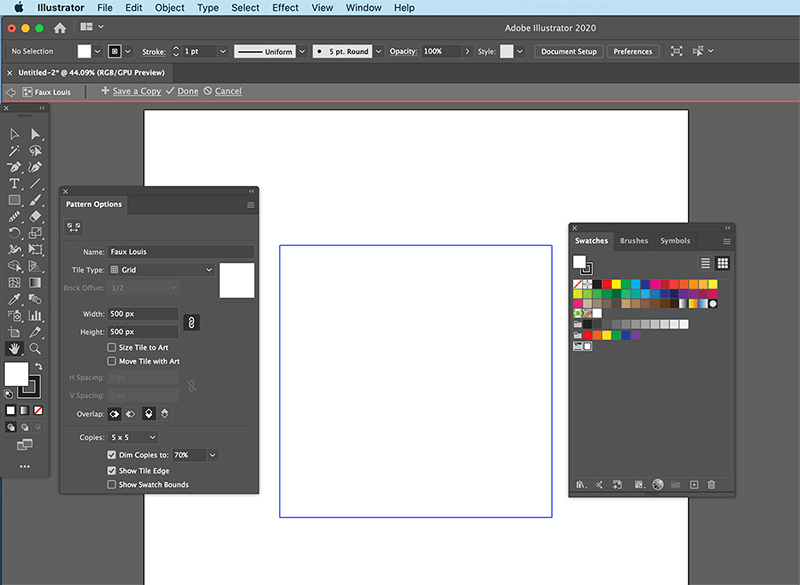Image resolution: width=800 pixels, height=585 pixels.
Task: Select the Gradient tool
Action: [36, 283]
